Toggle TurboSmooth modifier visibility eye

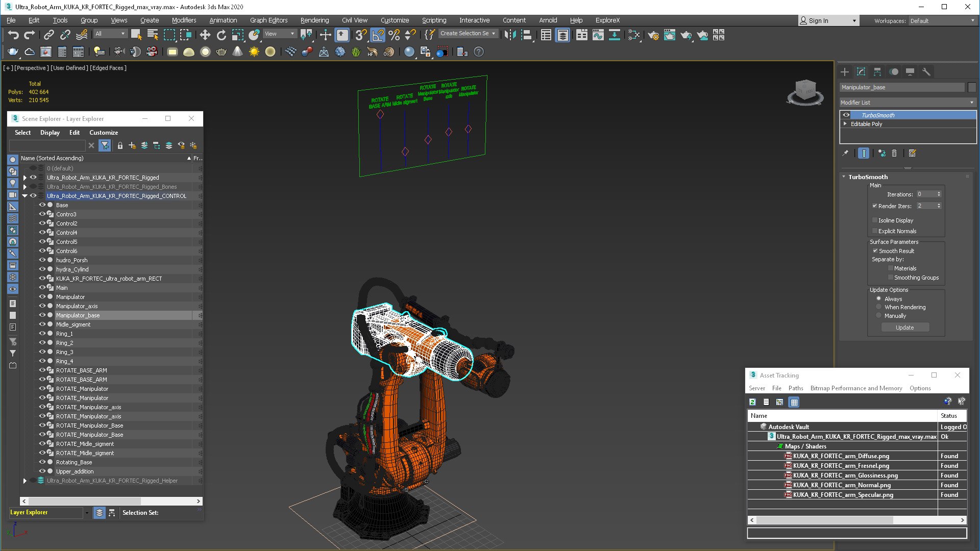846,115
